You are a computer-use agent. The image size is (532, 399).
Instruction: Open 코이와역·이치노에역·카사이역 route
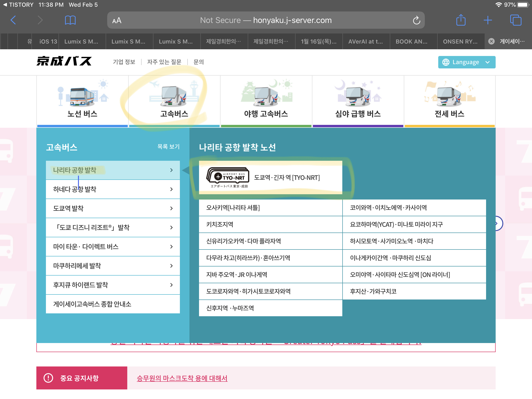(414, 208)
